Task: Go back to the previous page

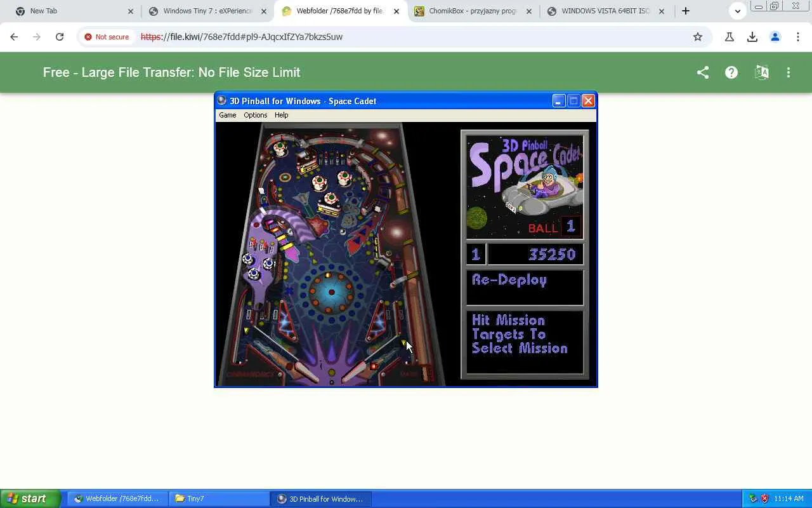Action: click(x=14, y=37)
